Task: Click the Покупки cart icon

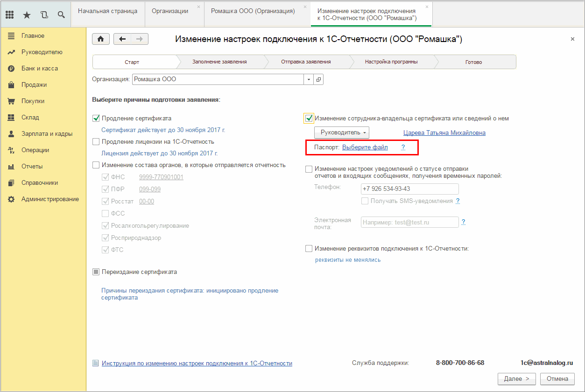Action: [12, 101]
